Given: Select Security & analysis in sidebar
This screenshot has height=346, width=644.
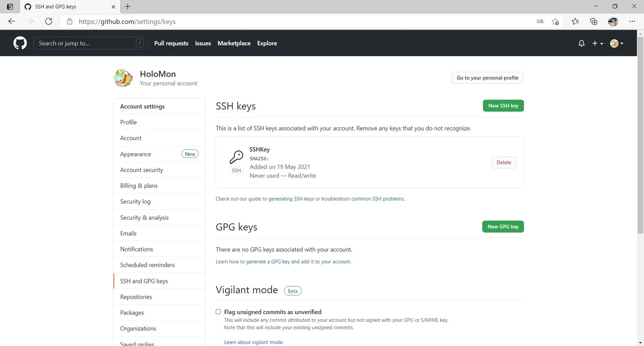Looking at the screenshot, I should (x=159, y=218).
